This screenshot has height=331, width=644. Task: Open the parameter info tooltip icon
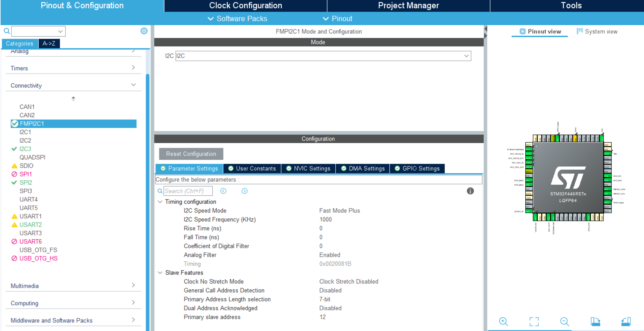tap(470, 191)
